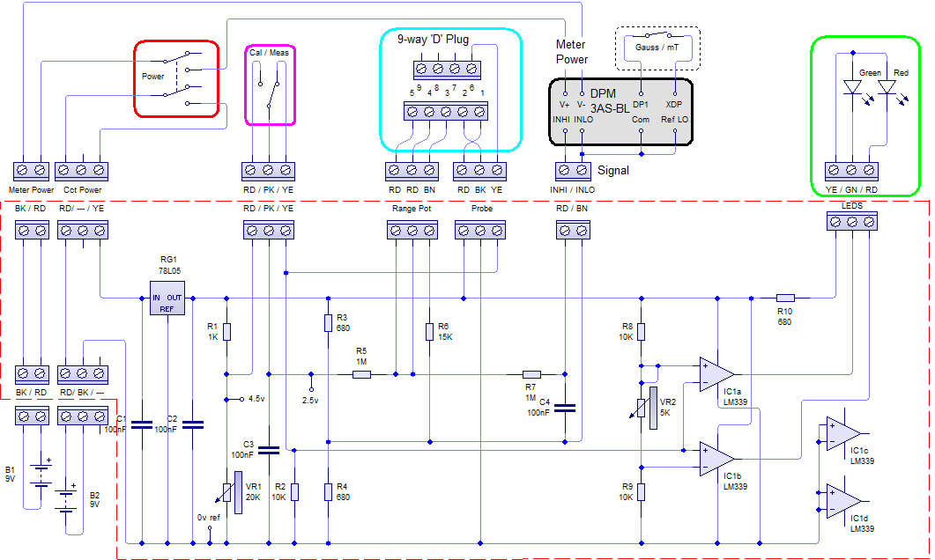Click the Range Pot terminal label
The height and width of the screenshot is (560, 935).
[x=411, y=209]
